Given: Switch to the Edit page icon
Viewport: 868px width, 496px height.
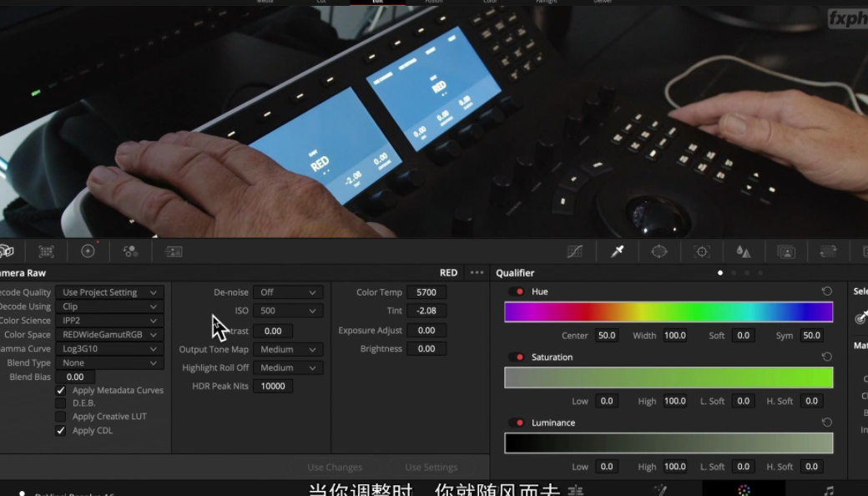Looking at the screenshot, I should click(x=576, y=490).
